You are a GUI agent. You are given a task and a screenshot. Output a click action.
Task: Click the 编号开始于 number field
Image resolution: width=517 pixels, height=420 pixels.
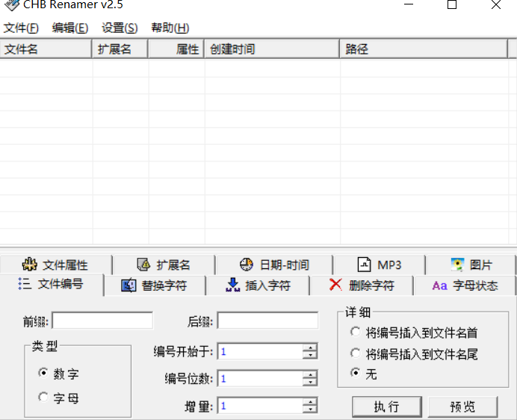tap(260, 351)
